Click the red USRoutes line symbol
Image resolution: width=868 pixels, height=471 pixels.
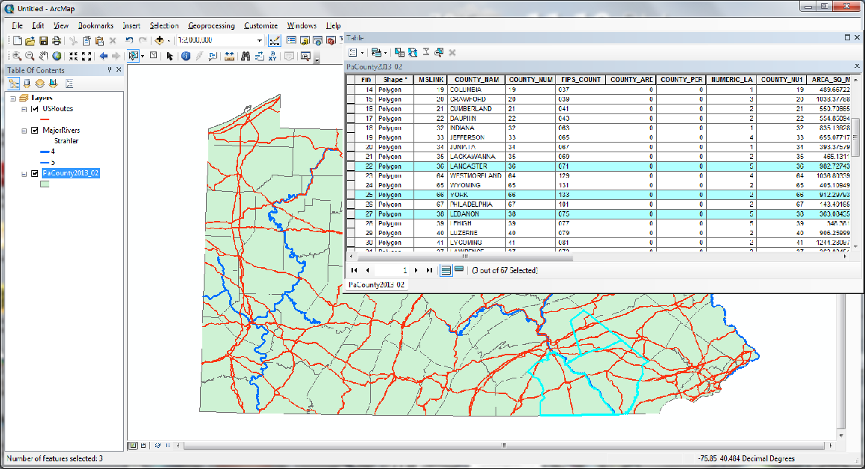(46, 119)
